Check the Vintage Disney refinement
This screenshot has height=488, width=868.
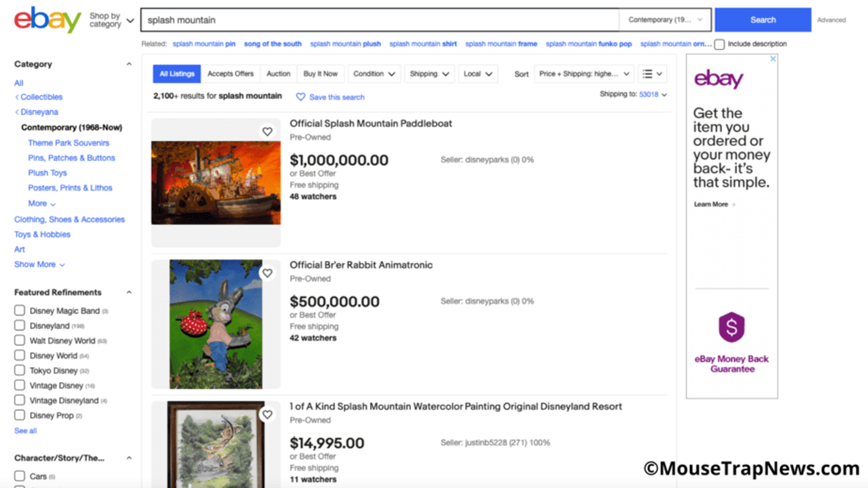pyautogui.click(x=20, y=385)
